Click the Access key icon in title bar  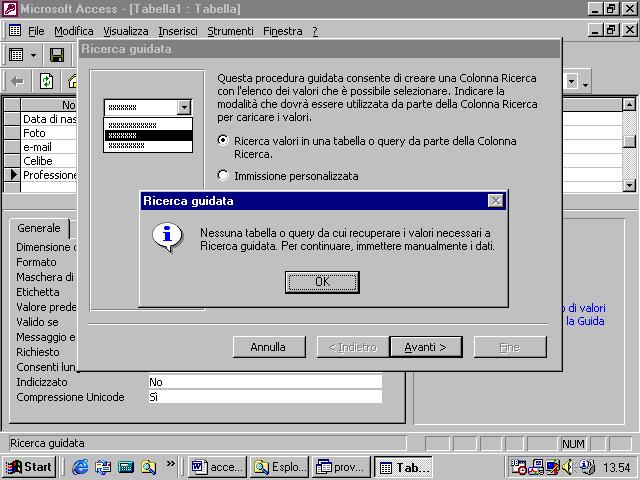click(9, 9)
